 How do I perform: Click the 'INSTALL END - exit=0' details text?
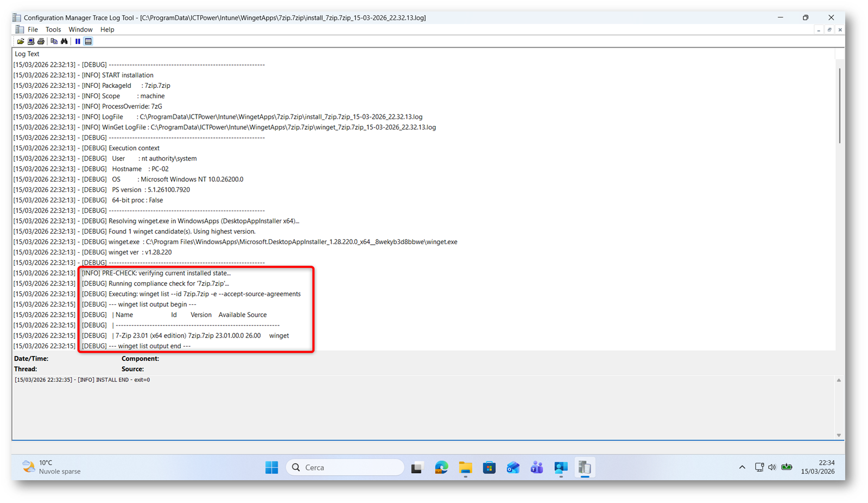point(83,380)
